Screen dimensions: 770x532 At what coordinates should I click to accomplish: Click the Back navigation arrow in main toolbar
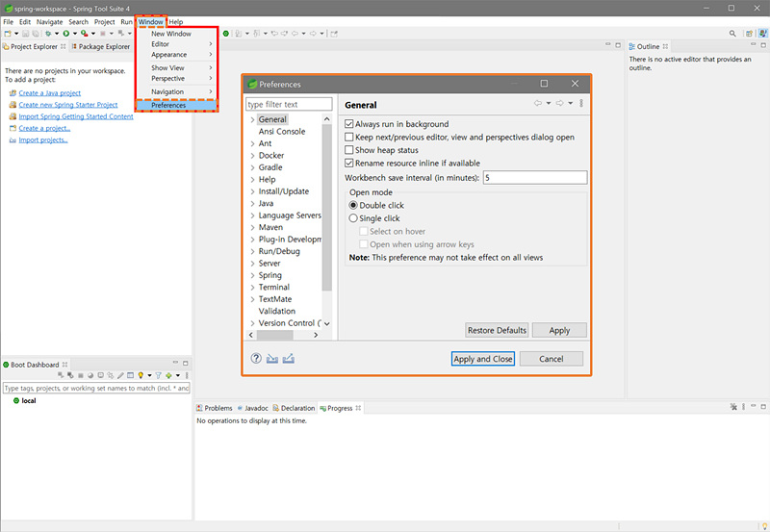295,34
